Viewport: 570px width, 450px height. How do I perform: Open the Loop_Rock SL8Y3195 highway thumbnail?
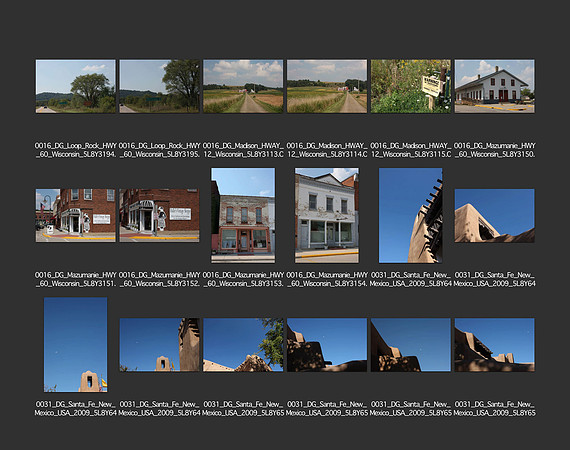pos(159,86)
